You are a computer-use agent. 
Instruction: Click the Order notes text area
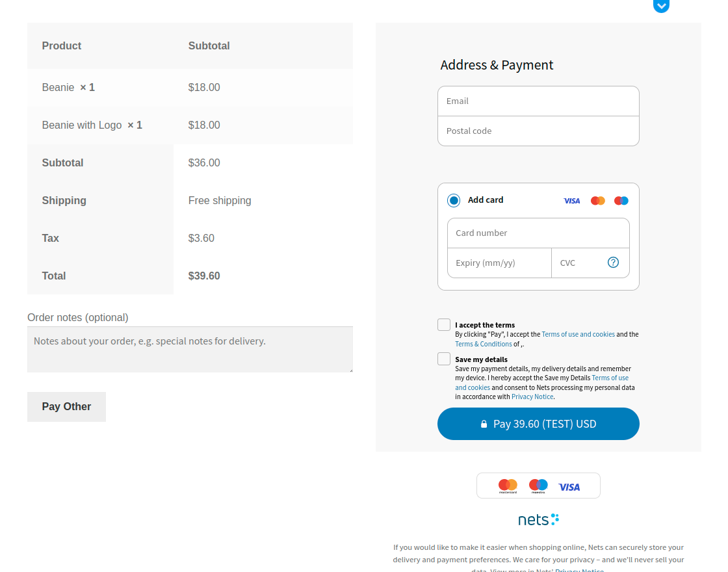click(190, 348)
